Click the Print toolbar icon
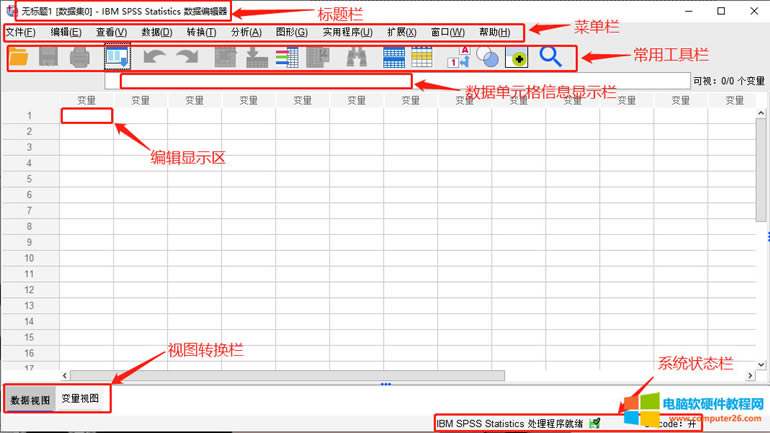Image resolution: width=770 pixels, height=433 pixels. click(x=80, y=57)
